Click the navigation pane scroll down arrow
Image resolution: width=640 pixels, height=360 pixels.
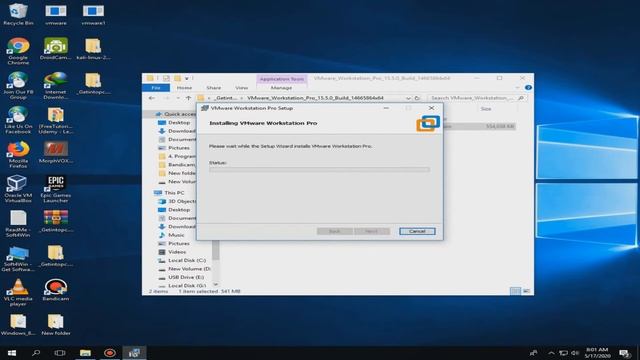pos(216,284)
